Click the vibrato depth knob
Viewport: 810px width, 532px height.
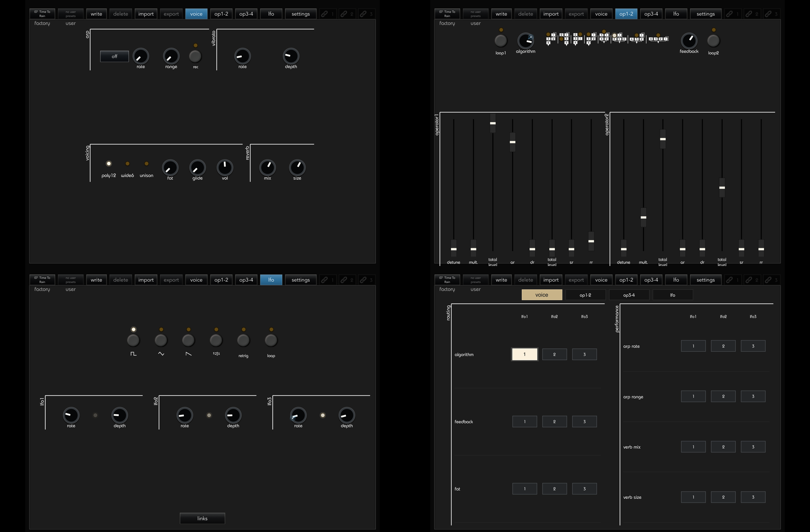[x=291, y=56]
